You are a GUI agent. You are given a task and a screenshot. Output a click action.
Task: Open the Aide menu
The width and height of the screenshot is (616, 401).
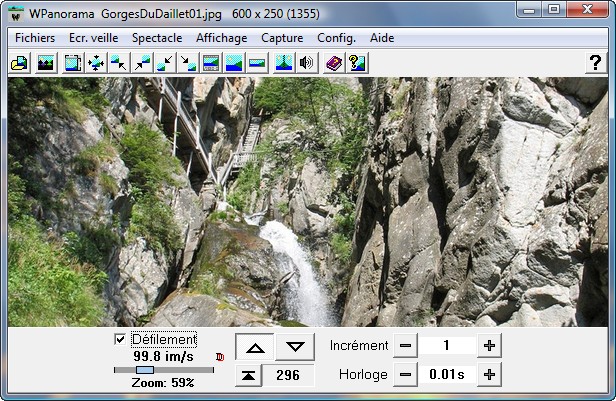[382, 38]
